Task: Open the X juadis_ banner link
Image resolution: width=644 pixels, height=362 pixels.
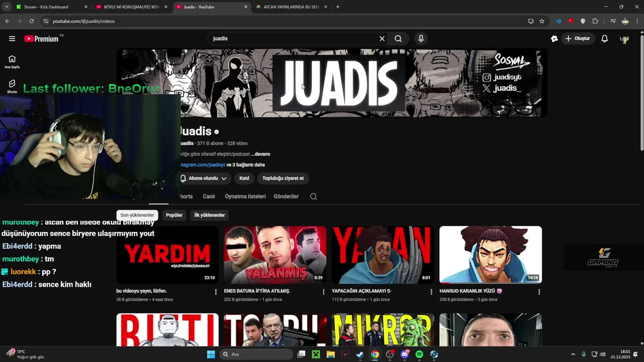Action: coord(502,88)
